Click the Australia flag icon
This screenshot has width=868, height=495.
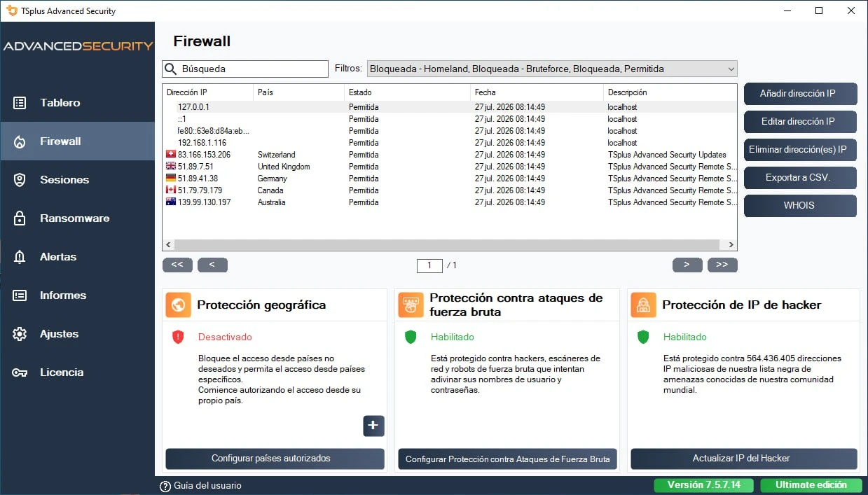(170, 202)
